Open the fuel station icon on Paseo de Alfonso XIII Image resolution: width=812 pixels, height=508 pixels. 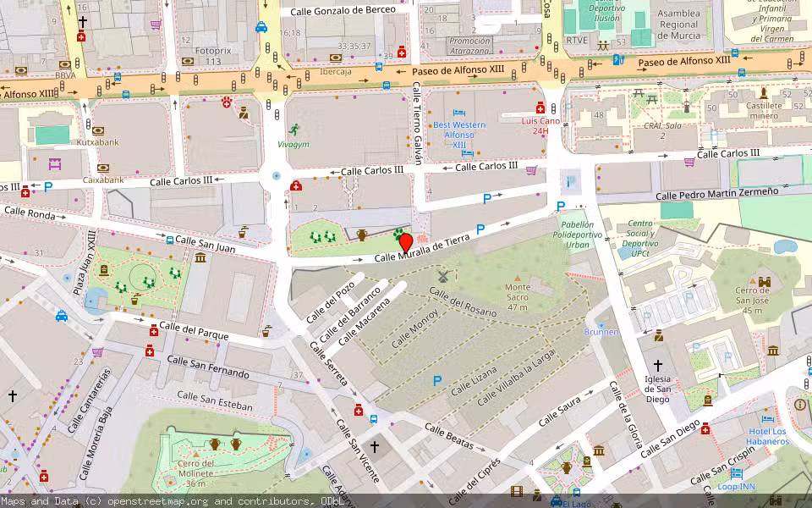tap(617, 59)
